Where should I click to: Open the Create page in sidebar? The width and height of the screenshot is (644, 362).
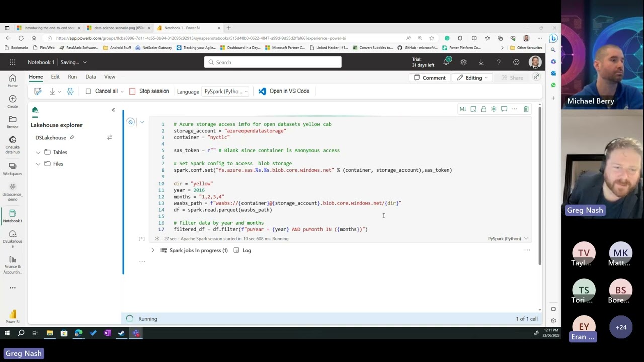click(x=12, y=101)
